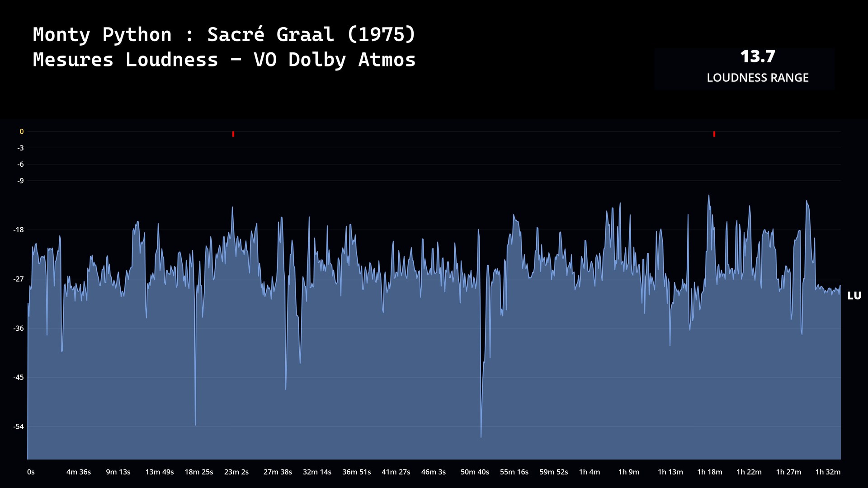Viewport: 868px width, 488px height.
Task: Click the LOUDNESS RANGE label
Action: tap(758, 78)
